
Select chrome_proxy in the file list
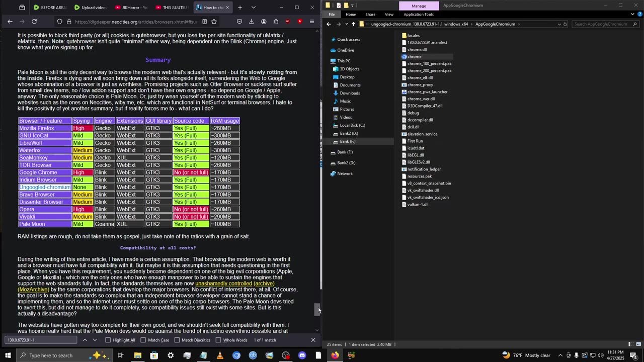pos(420,85)
